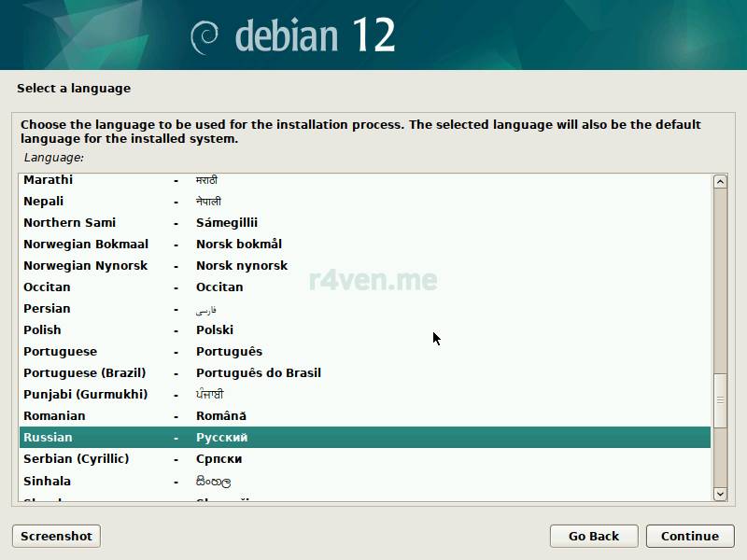
Task: Click the language list scrollbar thumb
Action: tap(720, 399)
